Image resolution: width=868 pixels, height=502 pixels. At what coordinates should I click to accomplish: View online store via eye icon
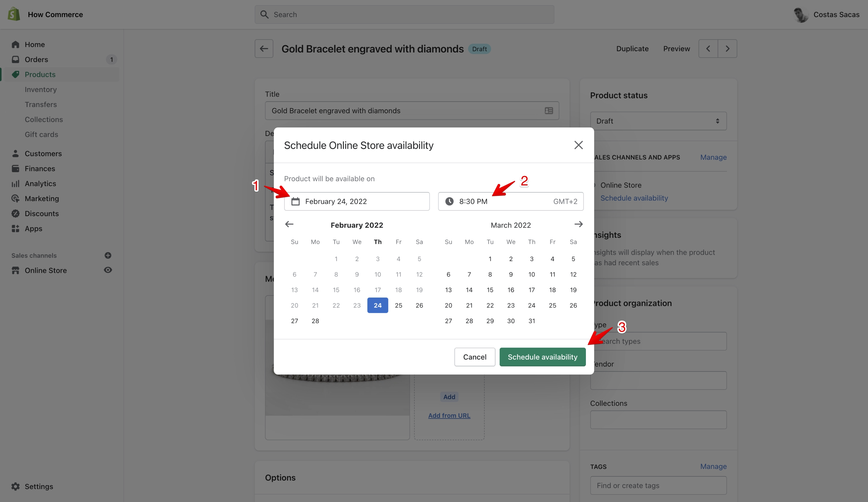pos(108,270)
